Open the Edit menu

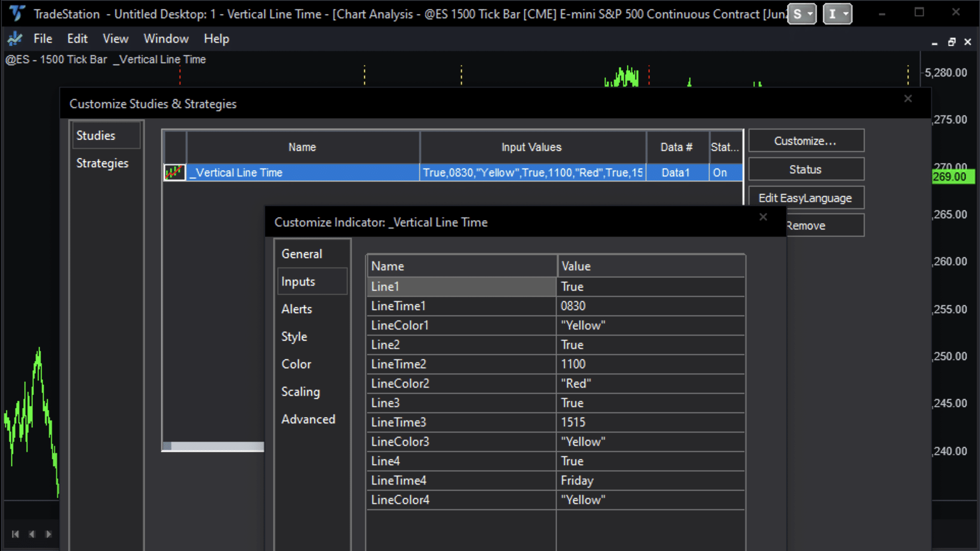pyautogui.click(x=78, y=39)
